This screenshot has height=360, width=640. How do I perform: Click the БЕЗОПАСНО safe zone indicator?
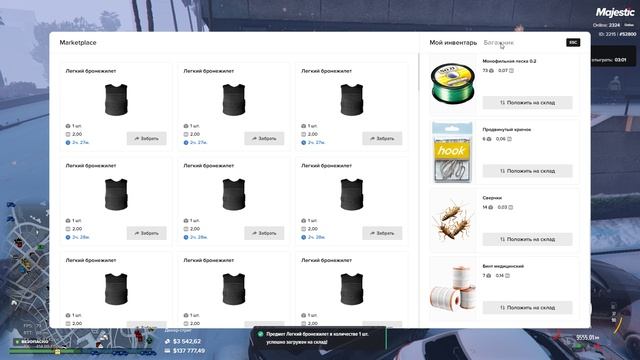coord(32,341)
